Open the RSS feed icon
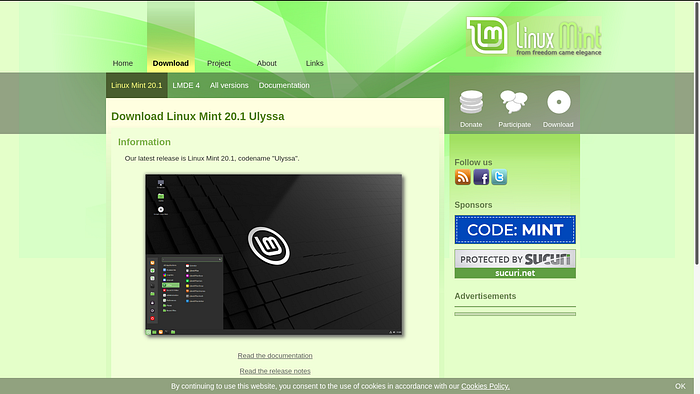Screen dimensions: 700x394 [x=462, y=177]
